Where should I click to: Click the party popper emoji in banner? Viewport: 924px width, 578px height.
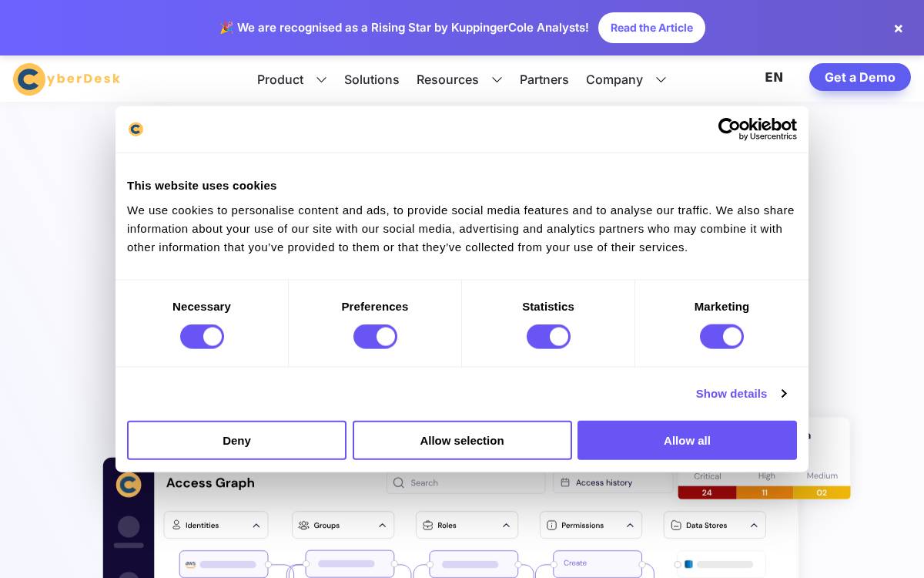[226, 28]
